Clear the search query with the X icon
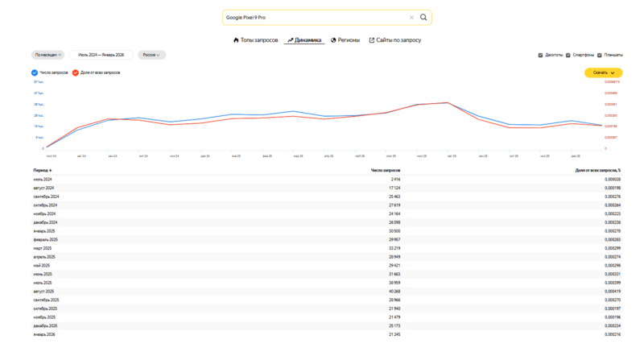Image resolution: width=644 pixels, height=352 pixels. [x=411, y=18]
